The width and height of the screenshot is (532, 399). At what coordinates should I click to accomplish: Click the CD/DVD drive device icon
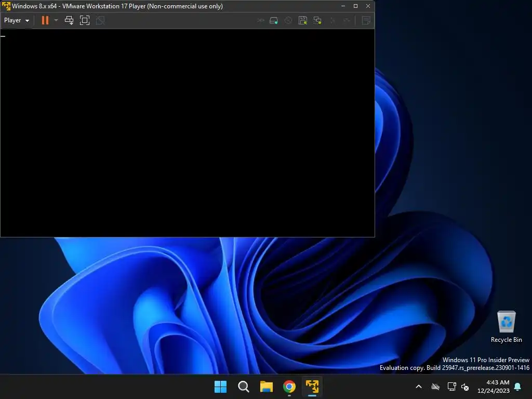click(288, 20)
